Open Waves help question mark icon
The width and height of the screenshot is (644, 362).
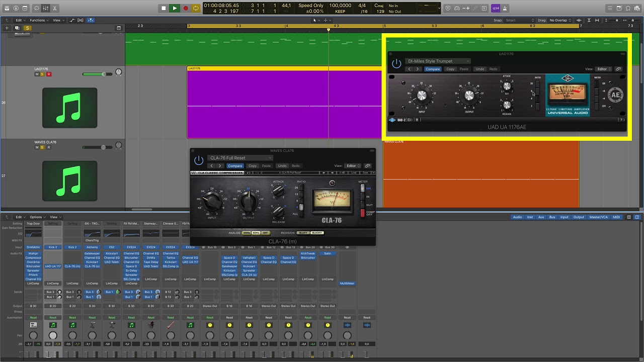point(373,172)
